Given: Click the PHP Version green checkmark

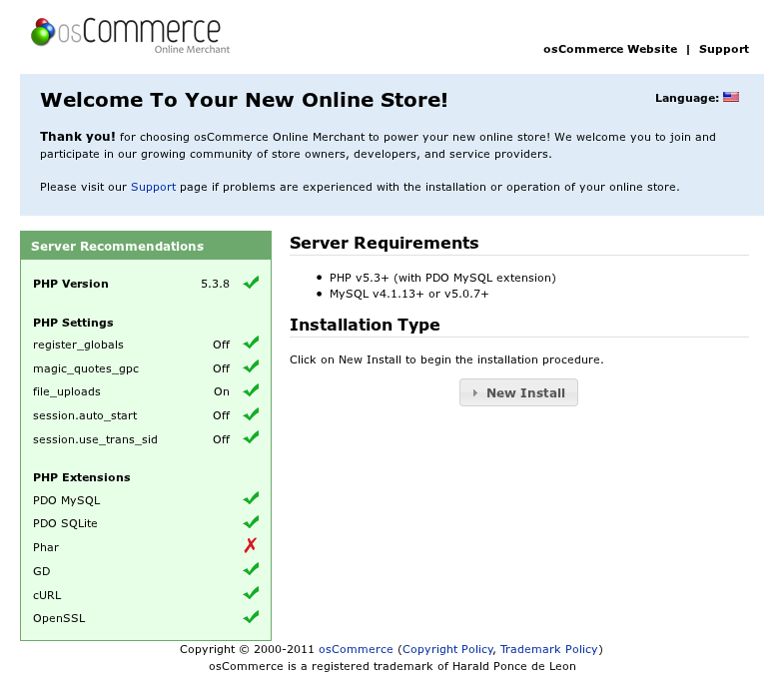Looking at the screenshot, I should click(251, 283).
